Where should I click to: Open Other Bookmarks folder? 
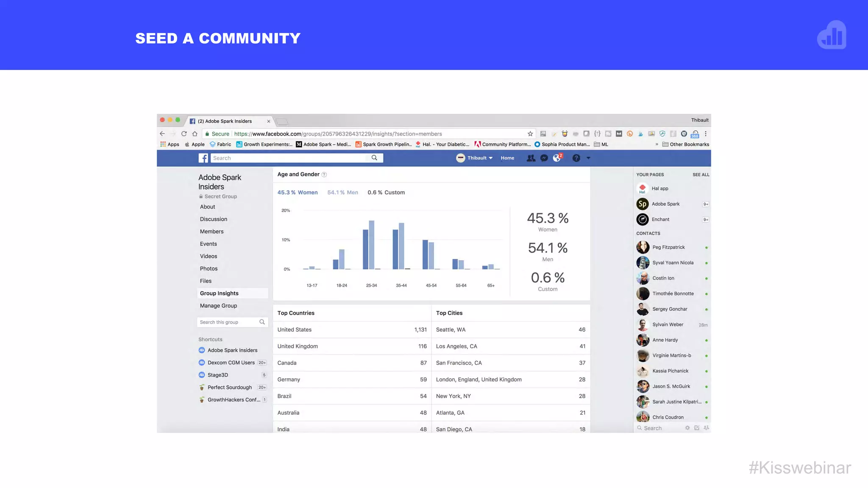[686, 144]
